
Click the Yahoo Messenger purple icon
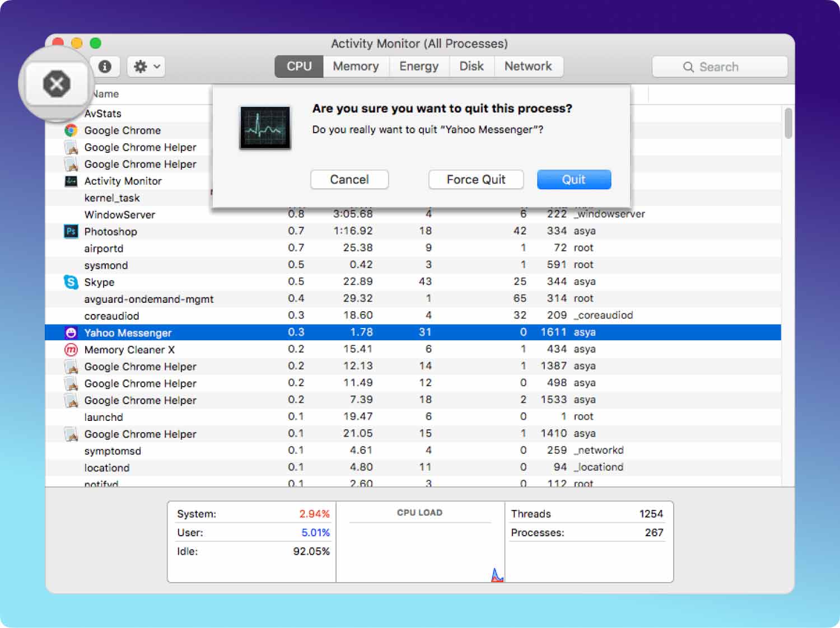71,332
